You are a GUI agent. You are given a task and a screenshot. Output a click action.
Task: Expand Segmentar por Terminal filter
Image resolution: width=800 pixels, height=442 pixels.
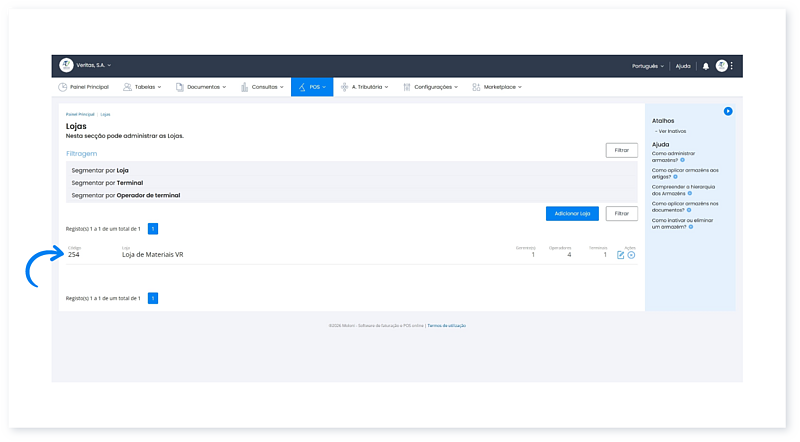tap(107, 183)
